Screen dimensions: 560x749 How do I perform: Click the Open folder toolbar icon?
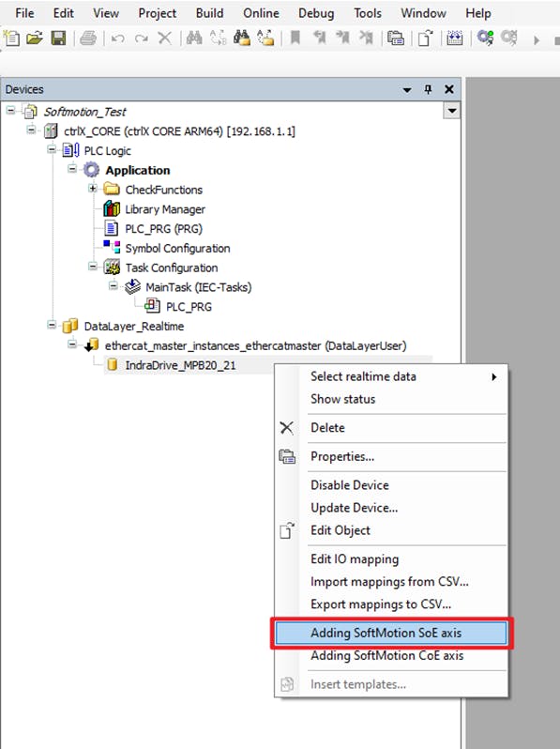point(35,38)
